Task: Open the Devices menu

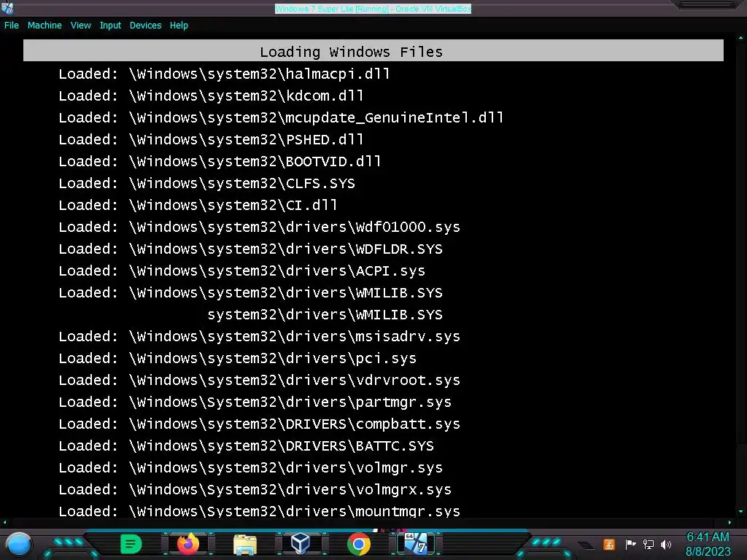Action: tap(145, 26)
